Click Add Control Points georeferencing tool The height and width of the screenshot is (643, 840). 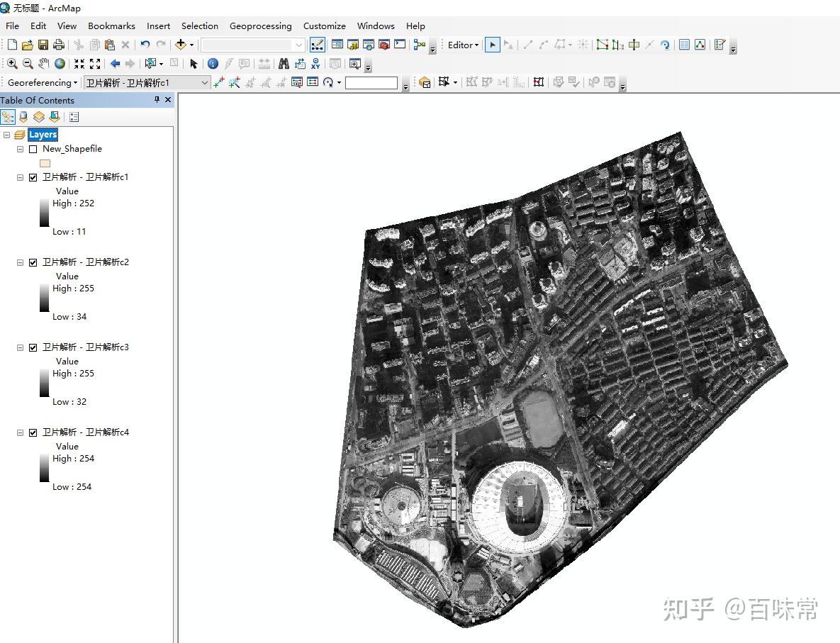pyautogui.click(x=218, y=83)
